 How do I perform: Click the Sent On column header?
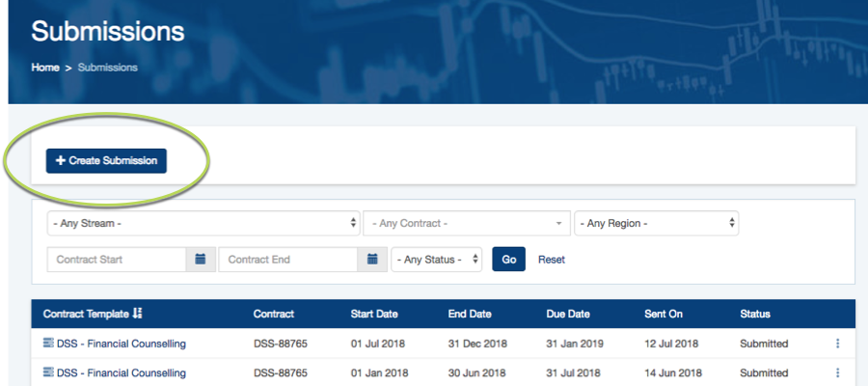pyautogui.click(x=664, y=314)
